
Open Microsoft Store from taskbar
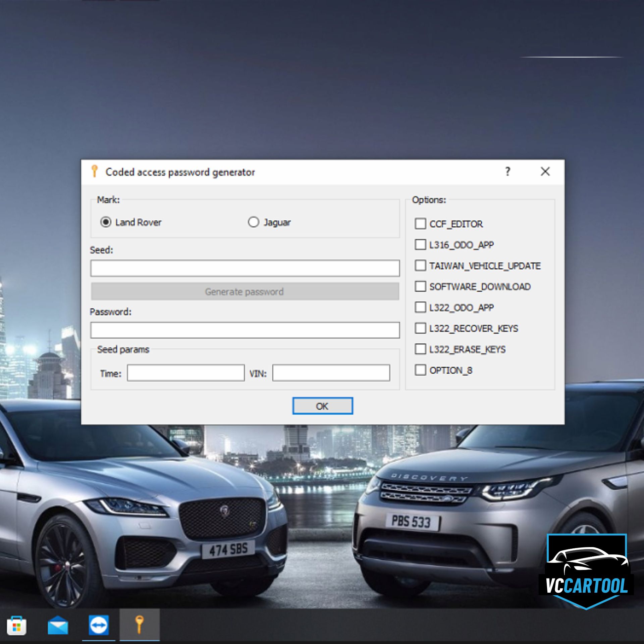[16, 625]
